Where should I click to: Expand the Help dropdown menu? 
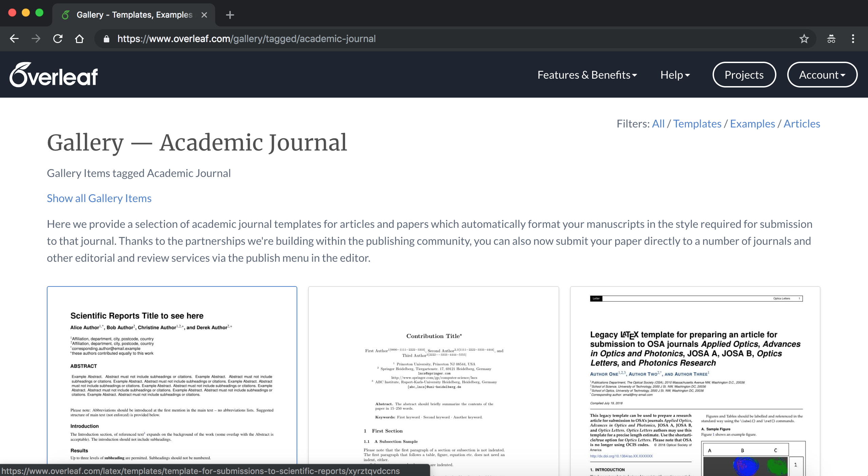(x=675, y=75)
